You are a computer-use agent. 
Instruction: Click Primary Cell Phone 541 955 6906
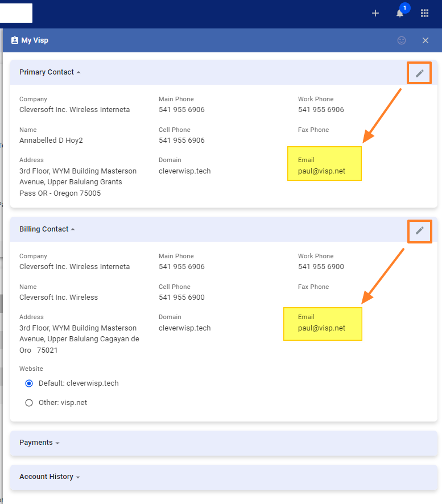pos(181,141)
